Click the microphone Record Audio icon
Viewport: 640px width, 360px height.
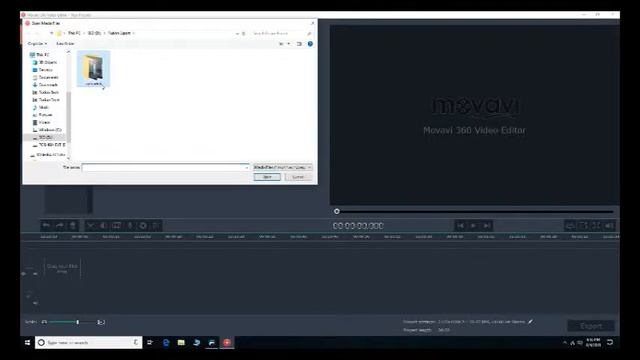click(x=130, y=226)
